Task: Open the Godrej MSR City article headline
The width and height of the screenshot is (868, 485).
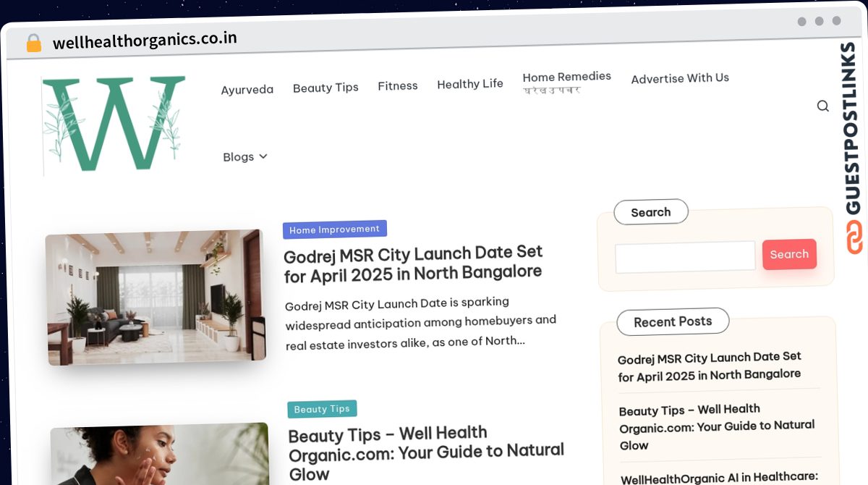Action: click(x=413, y=263)
